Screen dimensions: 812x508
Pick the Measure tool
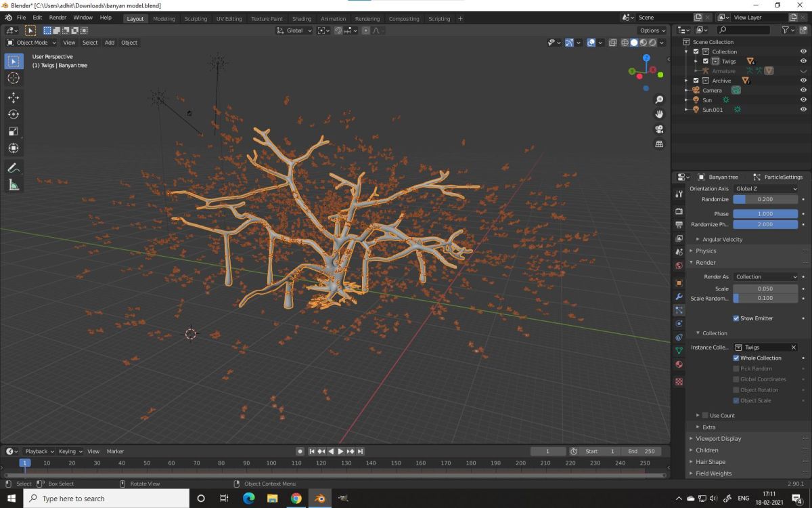14,185
